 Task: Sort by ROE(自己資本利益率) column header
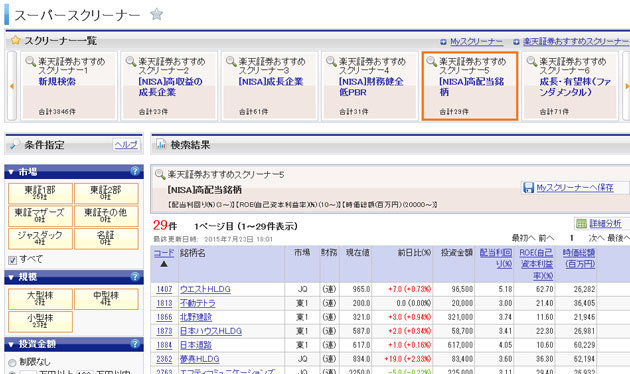[x=536, y=264]
